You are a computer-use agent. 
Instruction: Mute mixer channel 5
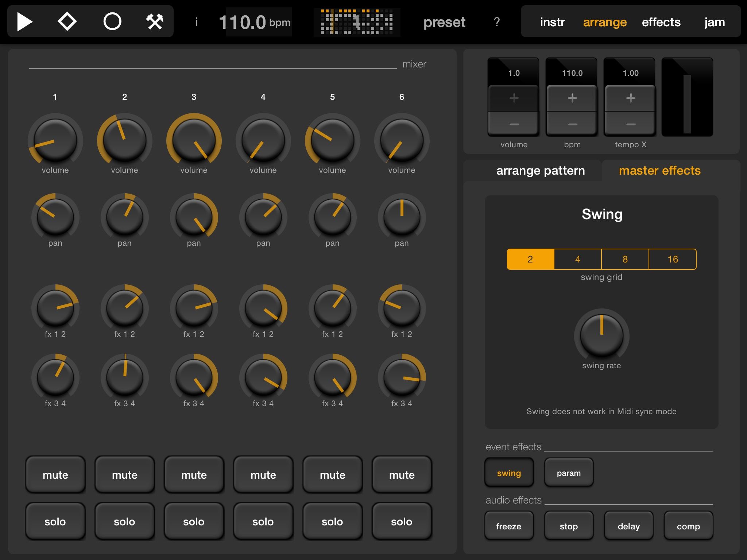(333, 475)
